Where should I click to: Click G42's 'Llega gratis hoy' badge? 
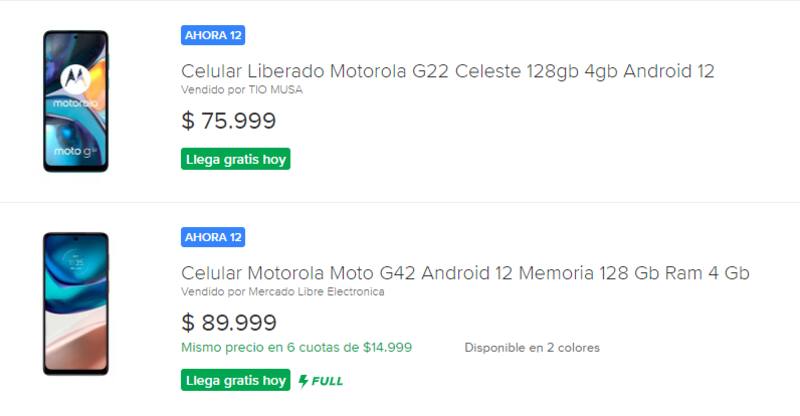pyautogui.click(x=236, y=381)
